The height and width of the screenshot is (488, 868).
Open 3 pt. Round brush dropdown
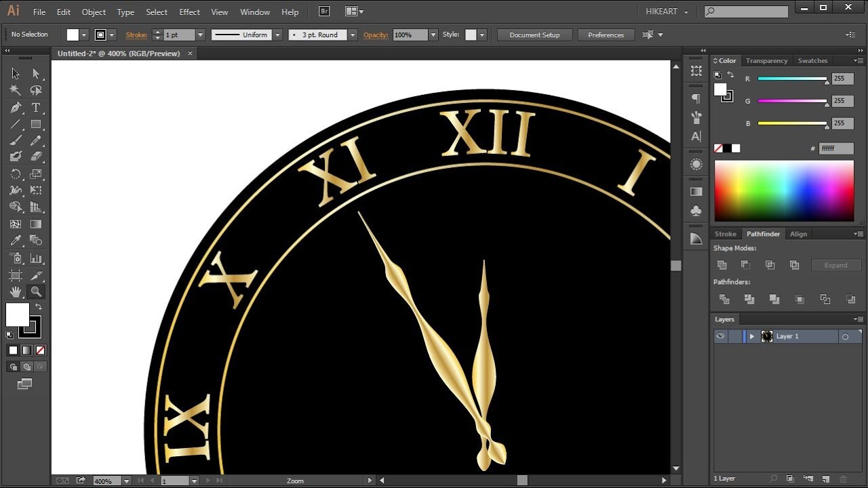click(353, 35)
